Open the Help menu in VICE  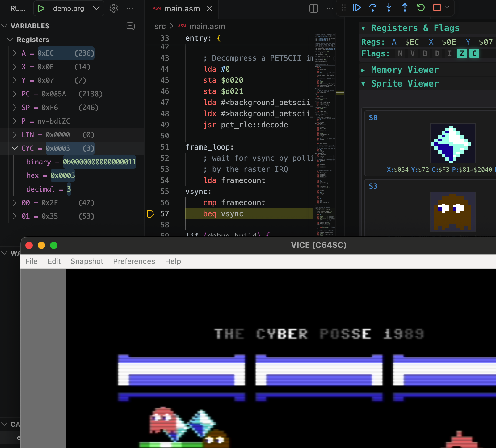tap(173, 261)
